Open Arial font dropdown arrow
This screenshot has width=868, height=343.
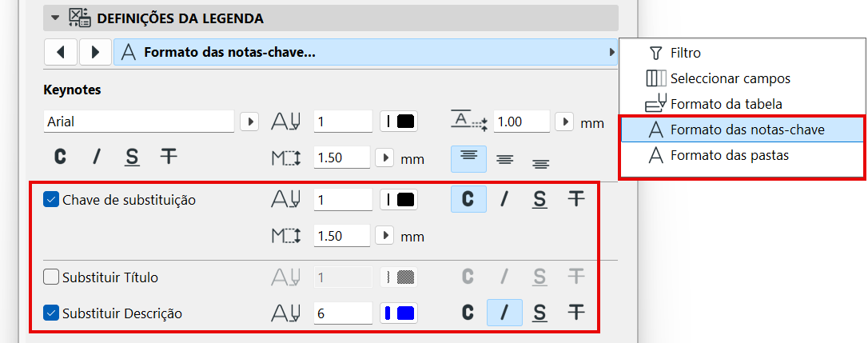click(250, 122)
